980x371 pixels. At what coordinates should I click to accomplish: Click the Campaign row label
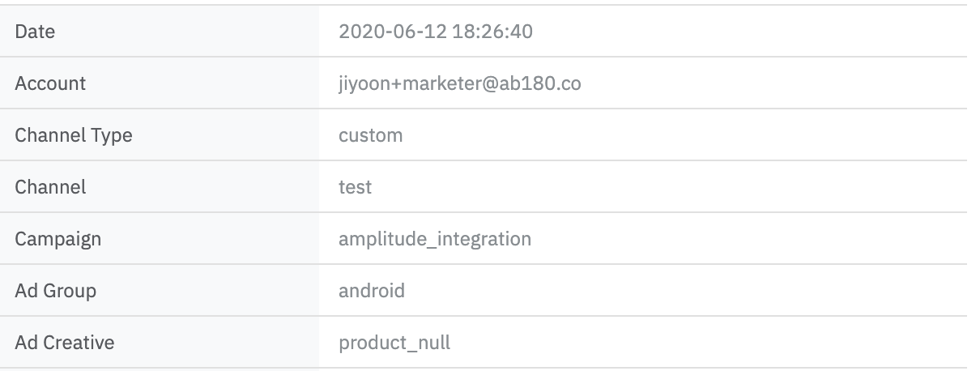[58, 239]
